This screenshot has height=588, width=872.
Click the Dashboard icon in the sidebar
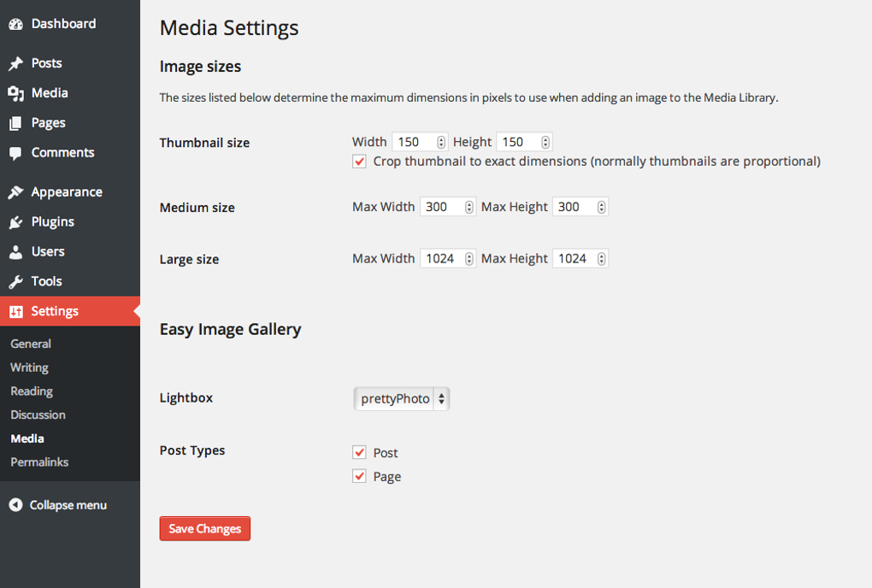point(15,23)
